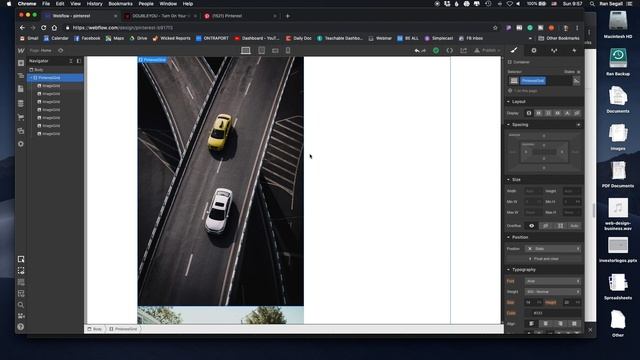
Task: Click the typography Color swatch
Action: point(529,313)
